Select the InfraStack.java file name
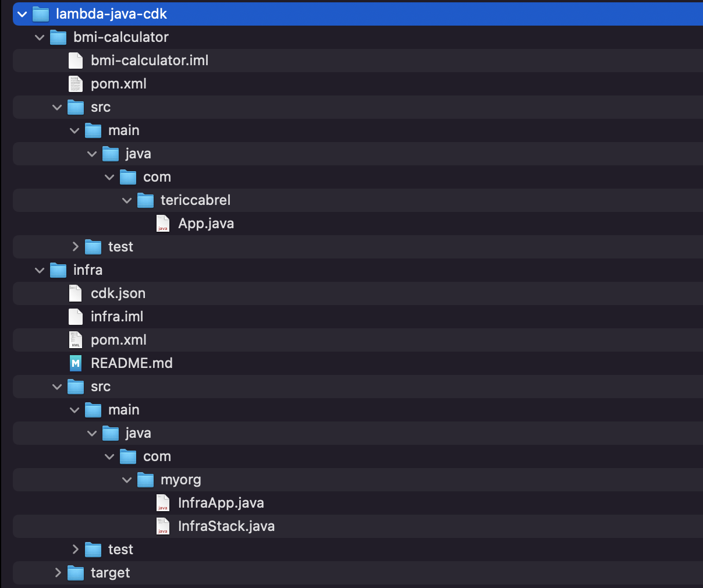 pyautogui.click(x=226, y=526)
